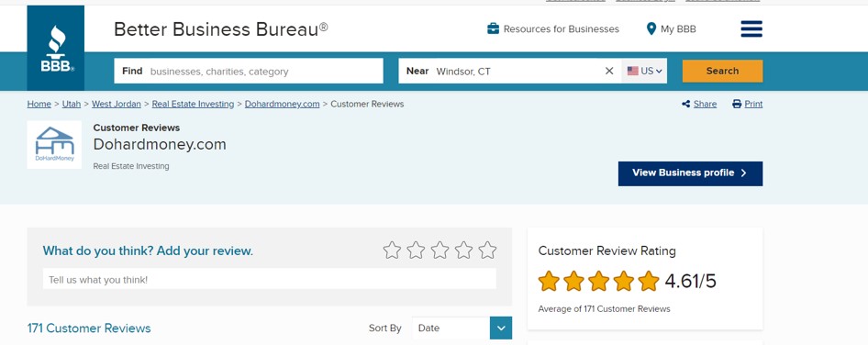Rate one star in the review box

tap(392, 250)
